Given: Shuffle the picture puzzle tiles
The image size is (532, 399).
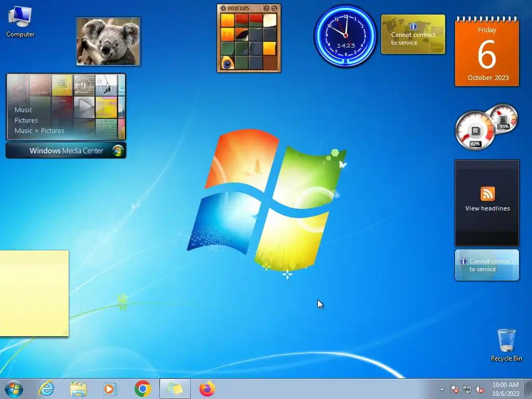Looking at the screenshot, I should click(x=274, y=8).
